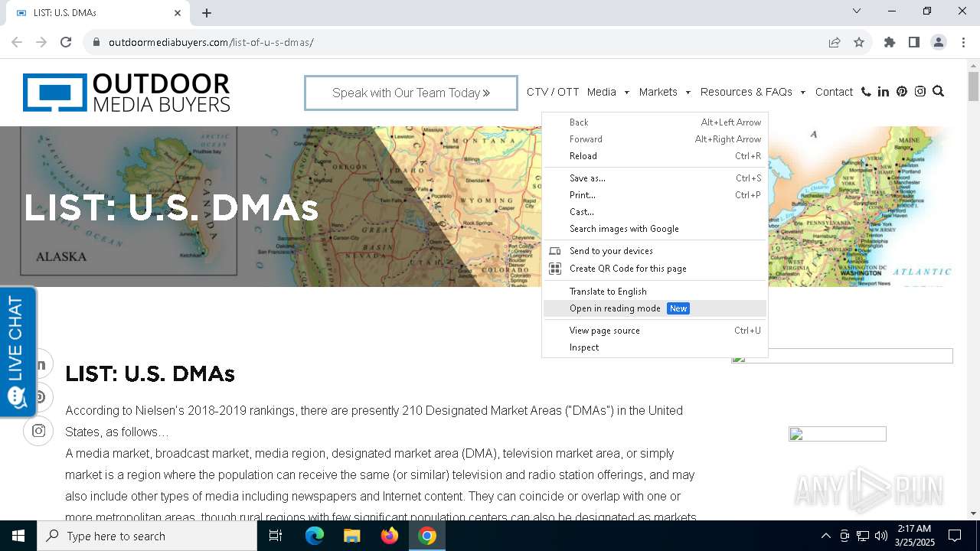Select Cast... from context menu
Screen dimensions: 980x551
(x=655, y=212)
